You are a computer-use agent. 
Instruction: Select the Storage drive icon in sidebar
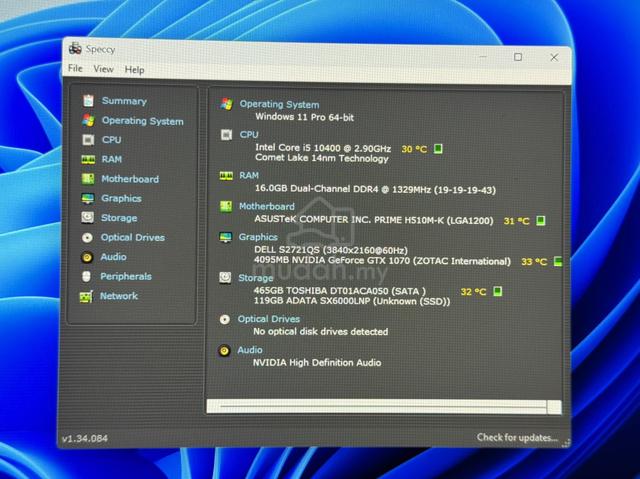(87, 217)
